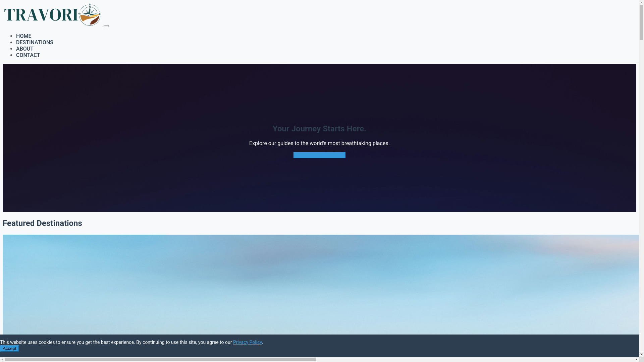
Task: Open the Privacy Policy link
Action: 247,342
